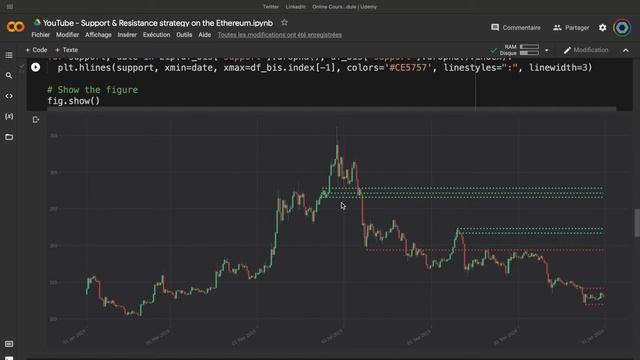Screen dimensions: 640x360
Task: Open the Outils menu
Action: pos(184,35)
